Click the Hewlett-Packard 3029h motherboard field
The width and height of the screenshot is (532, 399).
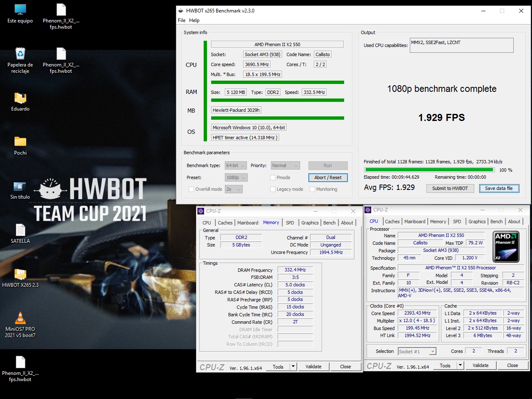[236, 110]
